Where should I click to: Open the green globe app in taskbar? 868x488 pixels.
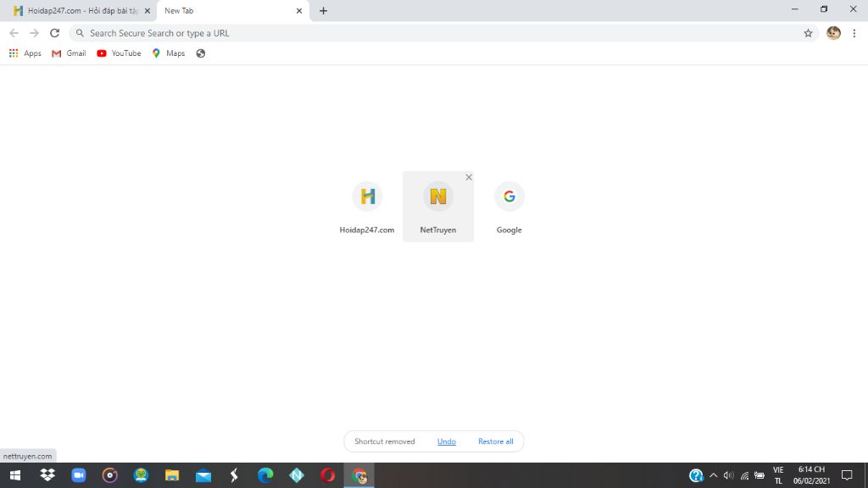tap(141, 475)
